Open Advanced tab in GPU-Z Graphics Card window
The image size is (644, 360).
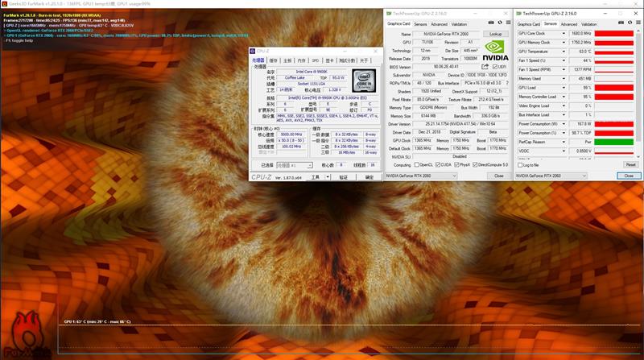439,24
